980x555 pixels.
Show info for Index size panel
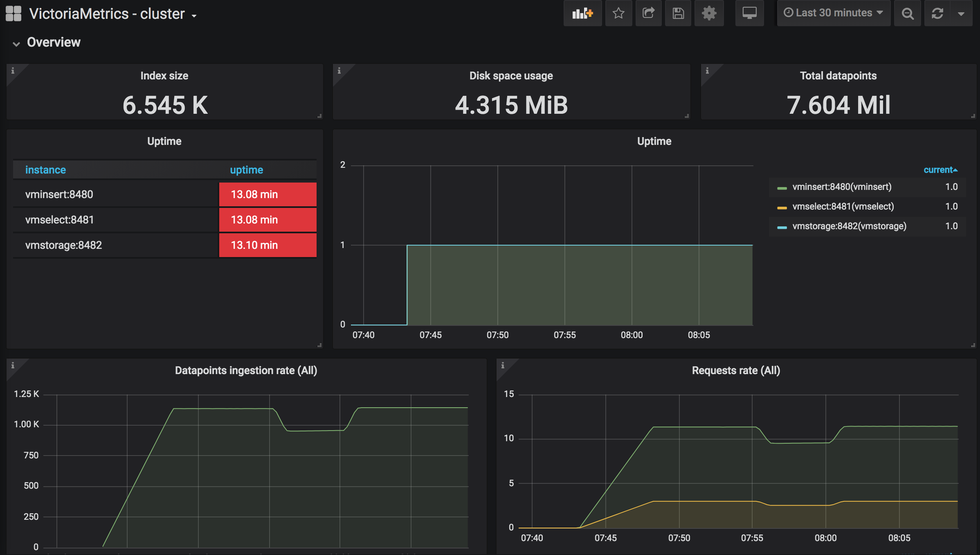click(x=13, y=70)
